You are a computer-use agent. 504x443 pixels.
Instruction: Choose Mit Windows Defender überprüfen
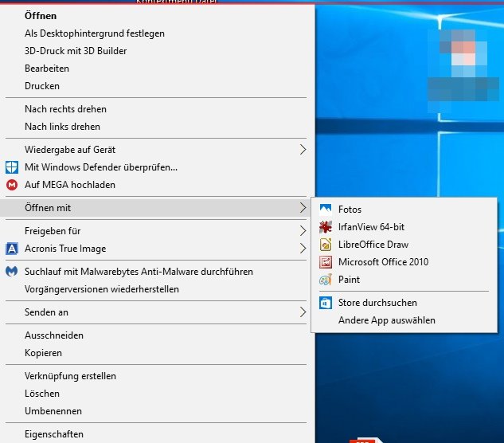[156, 167]
